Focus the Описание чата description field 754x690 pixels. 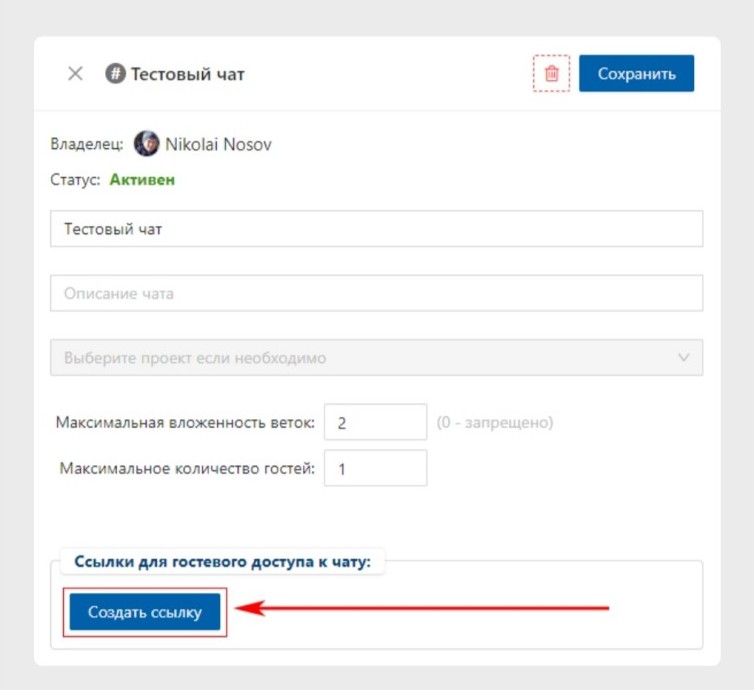[377, 293]
